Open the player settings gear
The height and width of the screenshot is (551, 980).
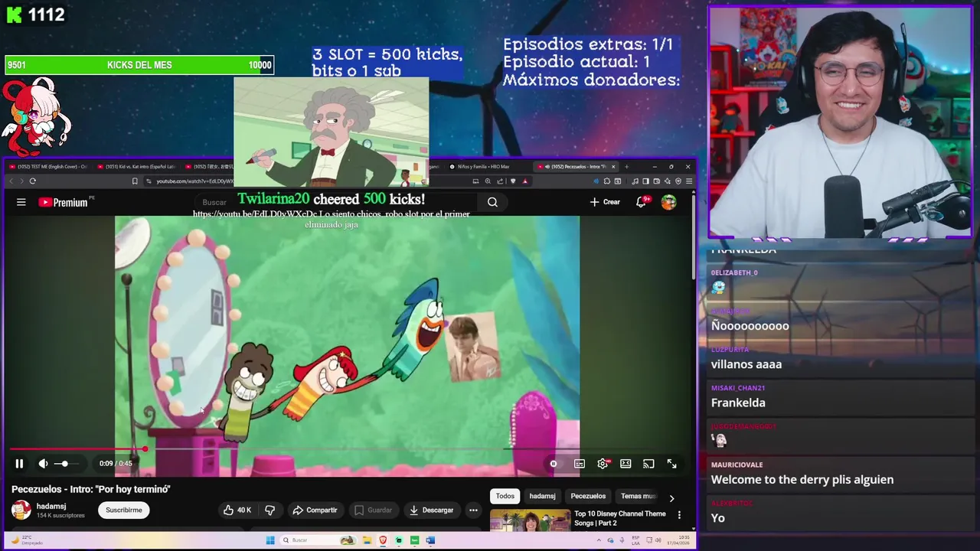pyautogui.click(x=603, y=463)
